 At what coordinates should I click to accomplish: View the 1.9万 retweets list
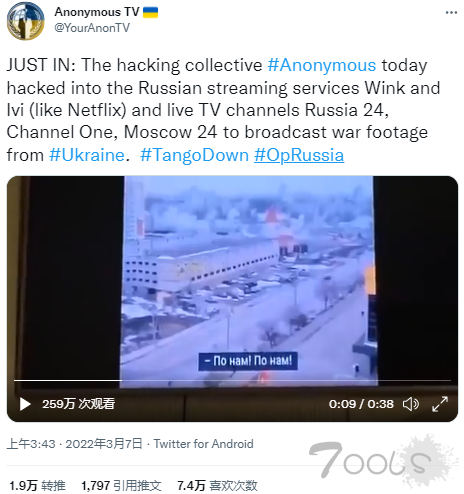37,485
